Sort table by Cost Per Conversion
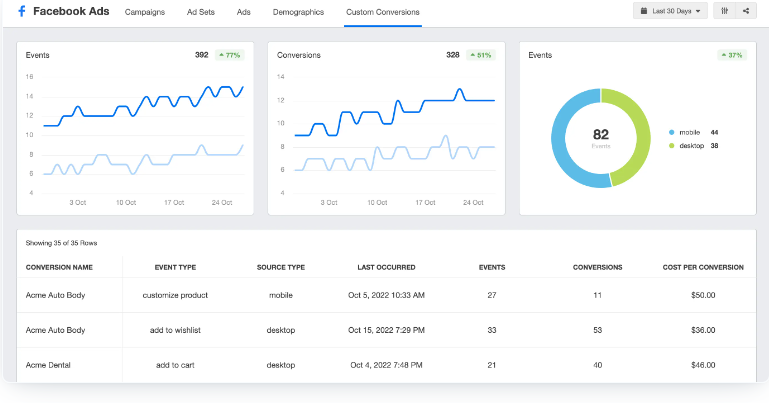 pos(704,267)
